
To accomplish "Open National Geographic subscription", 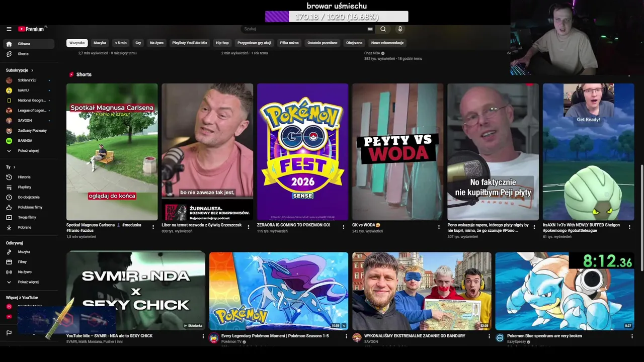I will [x=30, y=101].
